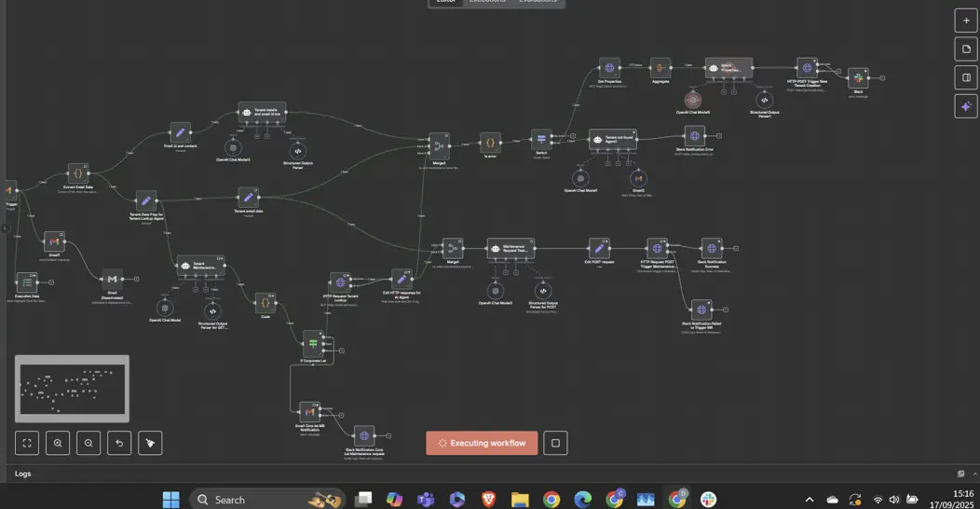The width and height of the screenshot is (980, 509).
Task: Select the Slack post message node
Action: pyautogui.click(x=858, y=78)
